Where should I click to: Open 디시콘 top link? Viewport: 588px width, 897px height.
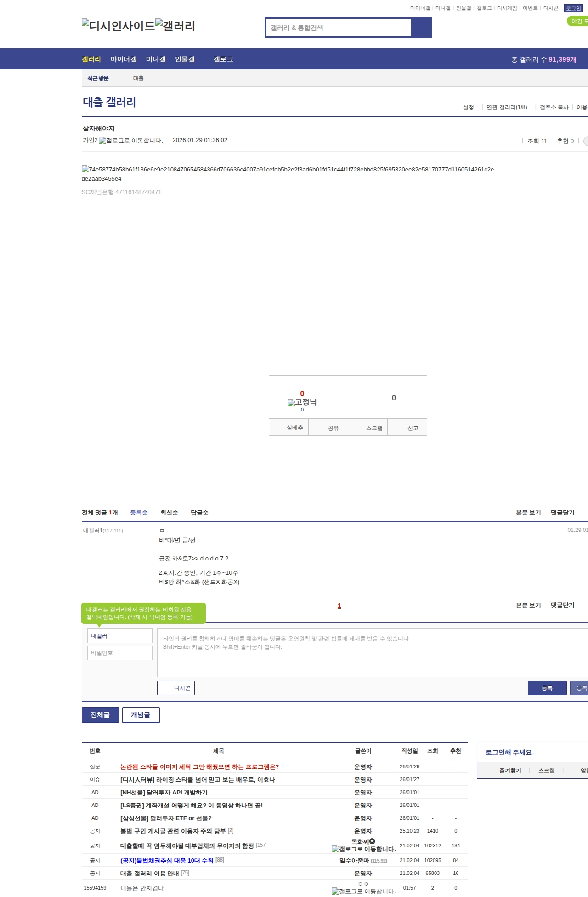coord(551,8)
